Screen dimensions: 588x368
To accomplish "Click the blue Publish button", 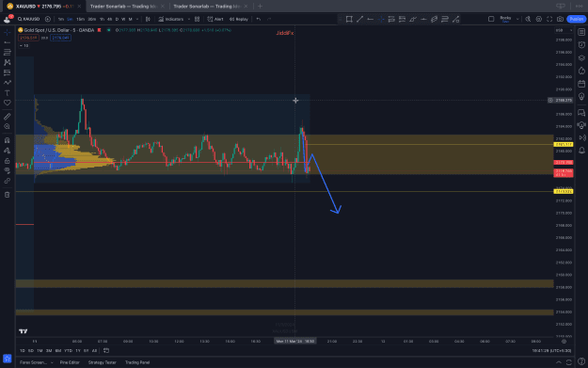I will click(576, 19).
